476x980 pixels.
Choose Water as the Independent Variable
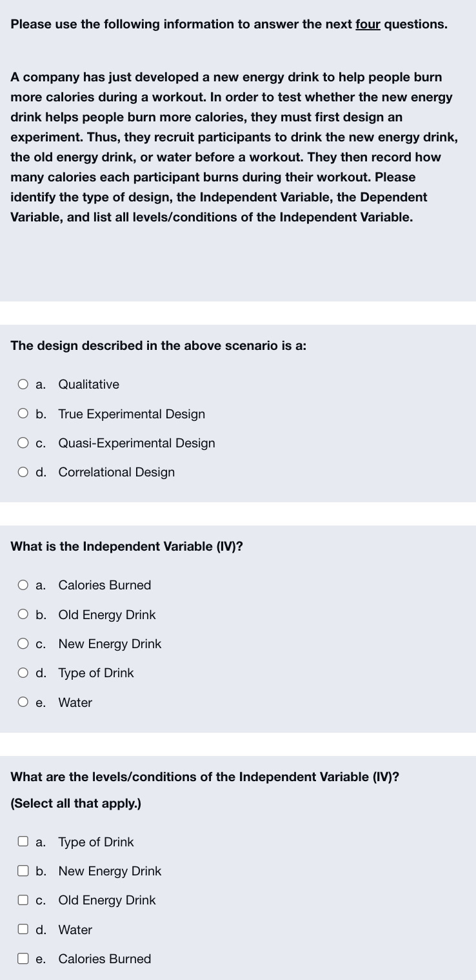click(23, 702)
